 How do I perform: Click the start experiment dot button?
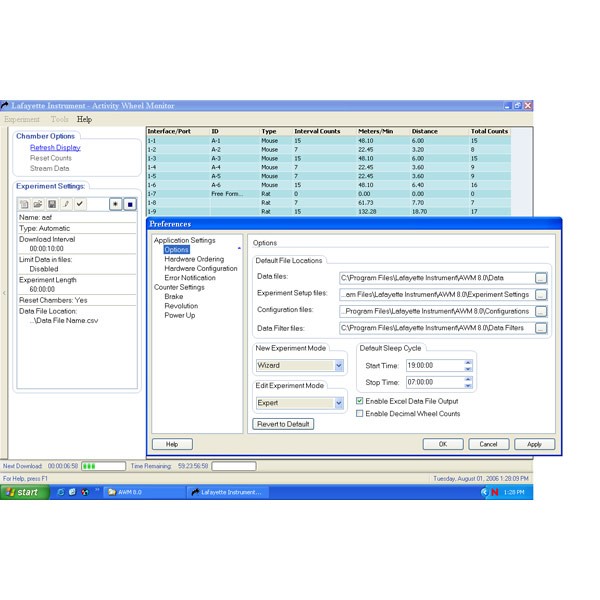coord(116,204)
